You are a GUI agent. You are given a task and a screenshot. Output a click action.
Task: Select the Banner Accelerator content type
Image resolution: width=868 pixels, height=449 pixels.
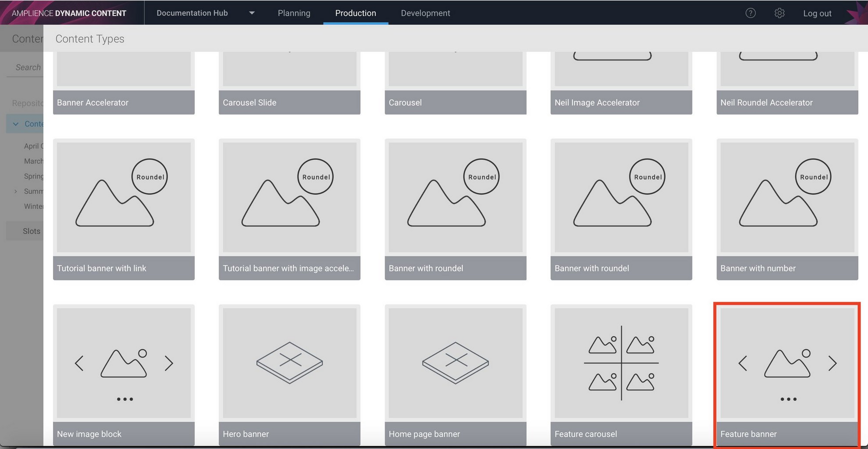[x=124, y=83]
